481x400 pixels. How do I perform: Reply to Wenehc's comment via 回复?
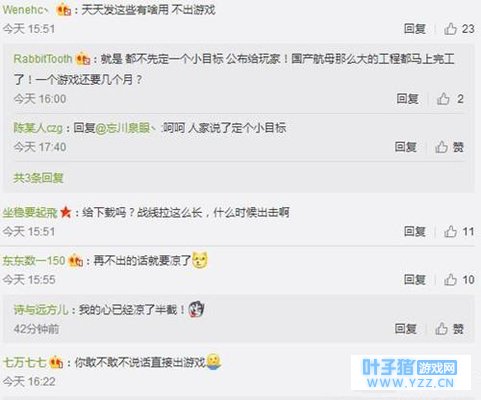coord(415,29)
